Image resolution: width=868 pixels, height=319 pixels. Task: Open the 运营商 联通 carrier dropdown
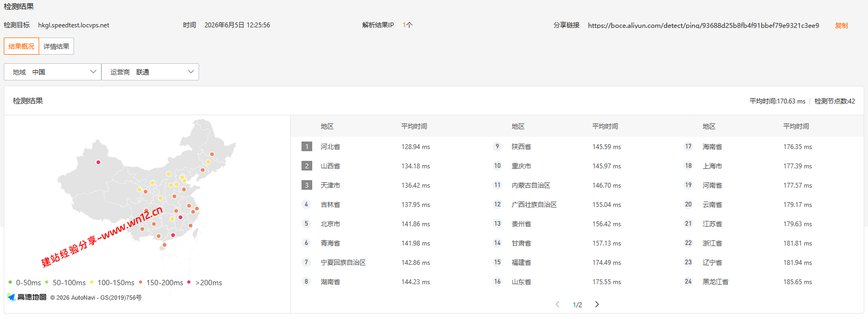point(150,72)
